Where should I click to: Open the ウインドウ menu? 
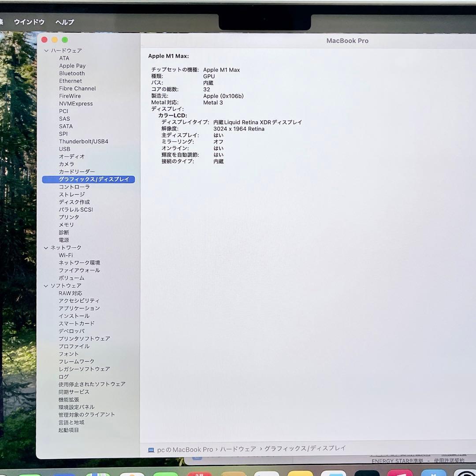pos(29,22)
